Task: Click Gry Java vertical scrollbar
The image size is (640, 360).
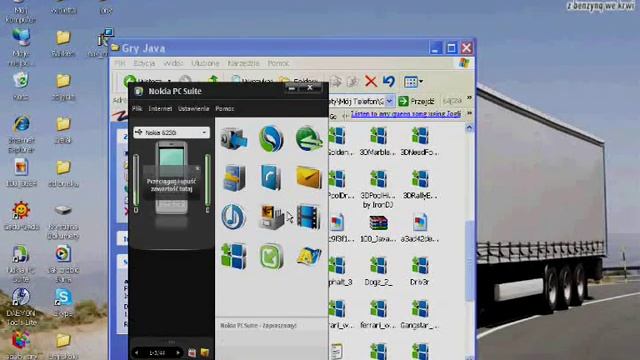Action: [469, 261]
